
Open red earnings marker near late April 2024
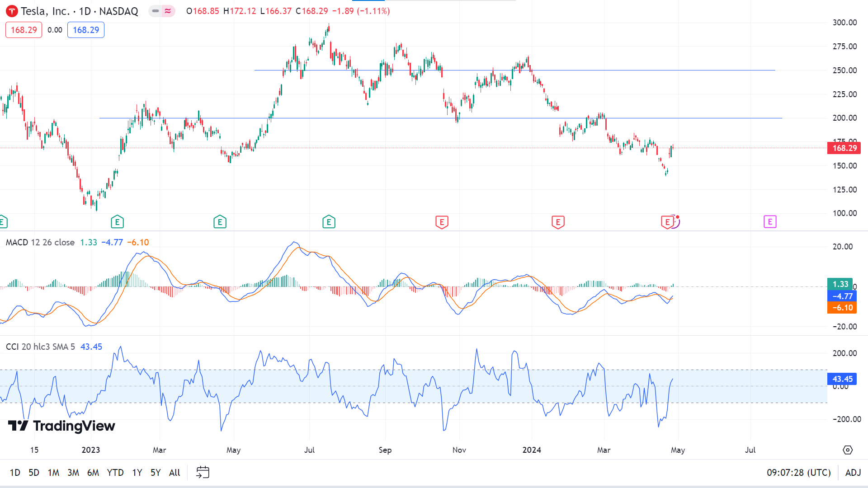(x=667, y=222)
